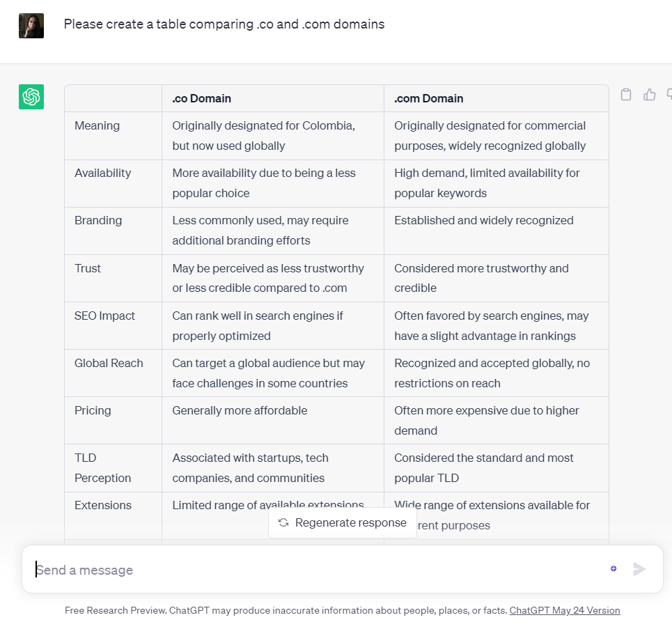
Task: Click the purple plus icon in message box
Action: click(x=614, y=568)
